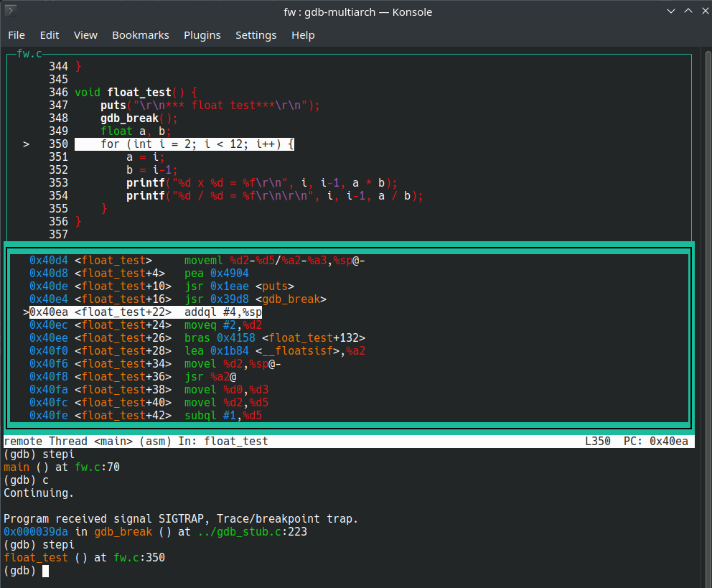Click the gdb command prompt cursor

pyautogui.click(x=46, y=571)
